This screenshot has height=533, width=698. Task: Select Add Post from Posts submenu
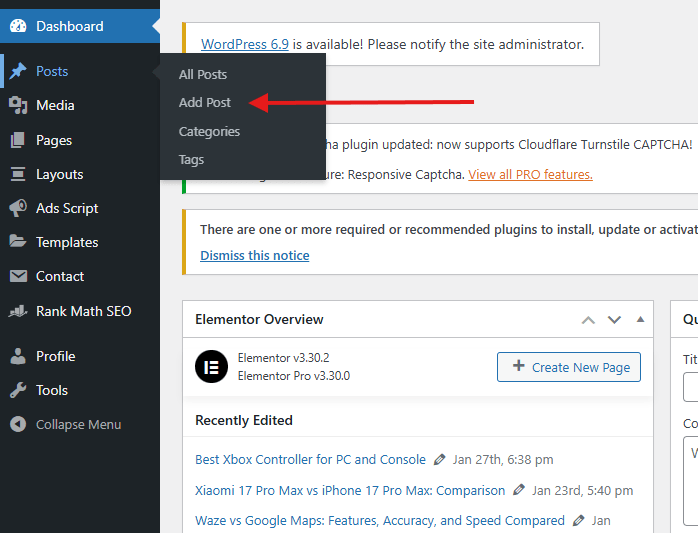pyautogui.click(x=205, y=102)
